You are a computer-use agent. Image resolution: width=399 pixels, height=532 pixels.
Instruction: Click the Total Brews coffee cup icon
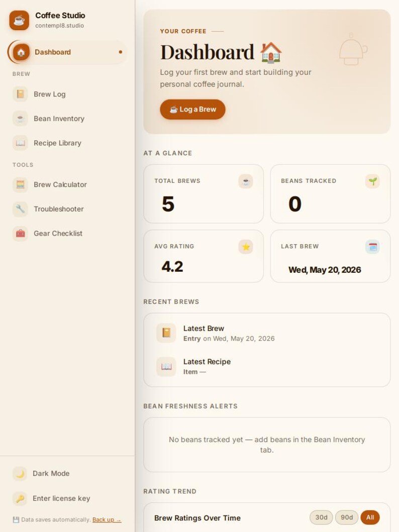pos(246,181)
